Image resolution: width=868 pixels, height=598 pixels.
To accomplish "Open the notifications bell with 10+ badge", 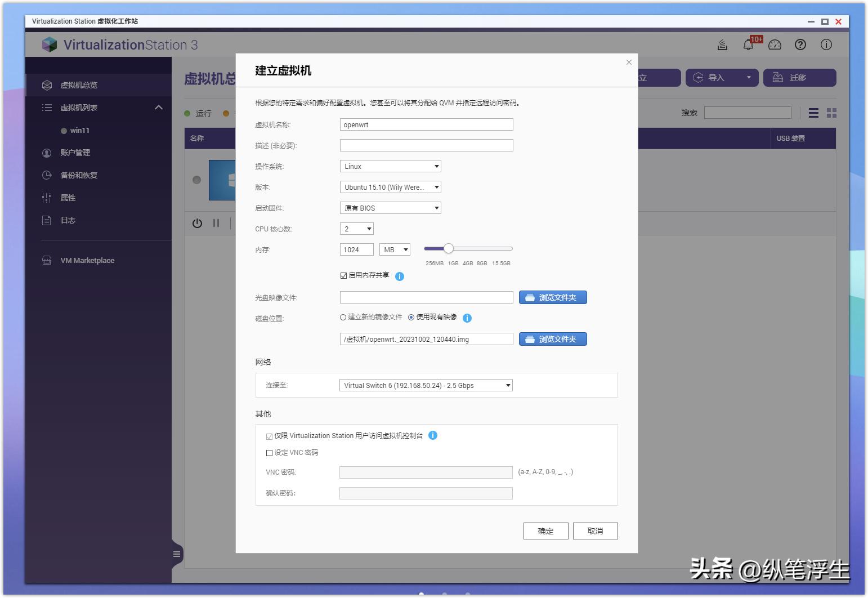I will [749, 44].
